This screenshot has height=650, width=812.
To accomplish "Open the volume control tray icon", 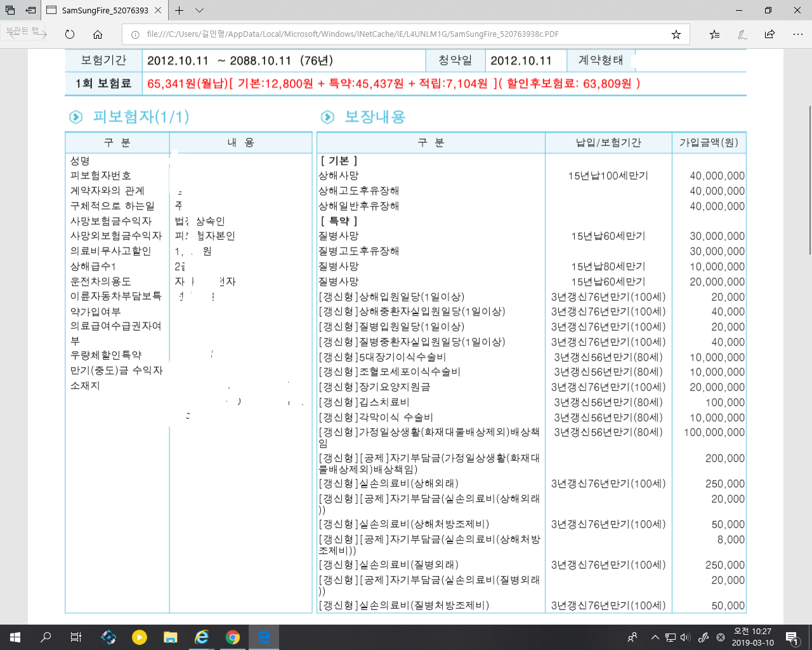I will (685, 637).
